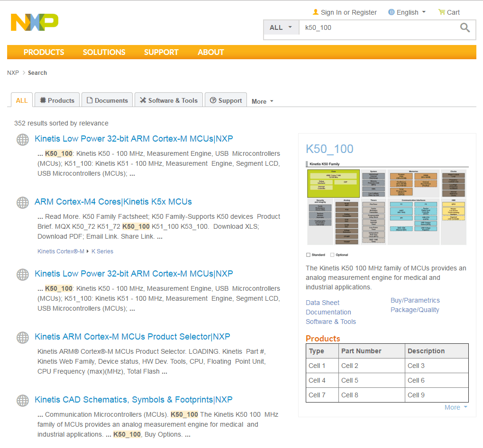Open Software & Tools link in K50_100 panel
Screen dimensions: 483x448
[x=331, y=322]
